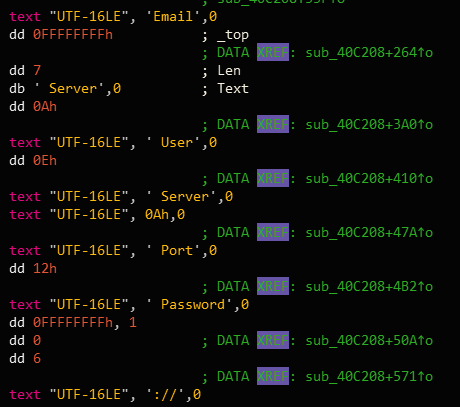This screenshot has height=407, width=460.
Task: Select the ' Port' text string
Action: pyautogui.click(x=173, y=250)
